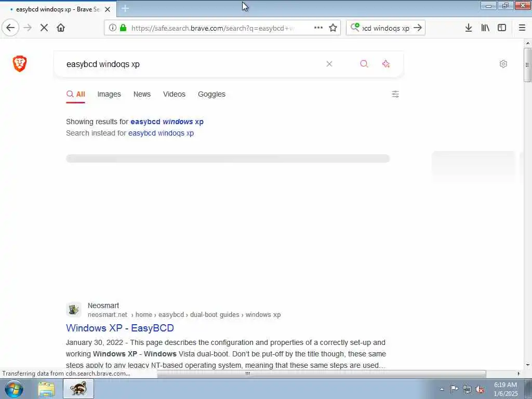The image size is (532, 399).
Task: Close the easybcd windoqs xp tab
Action: point(108,9)
